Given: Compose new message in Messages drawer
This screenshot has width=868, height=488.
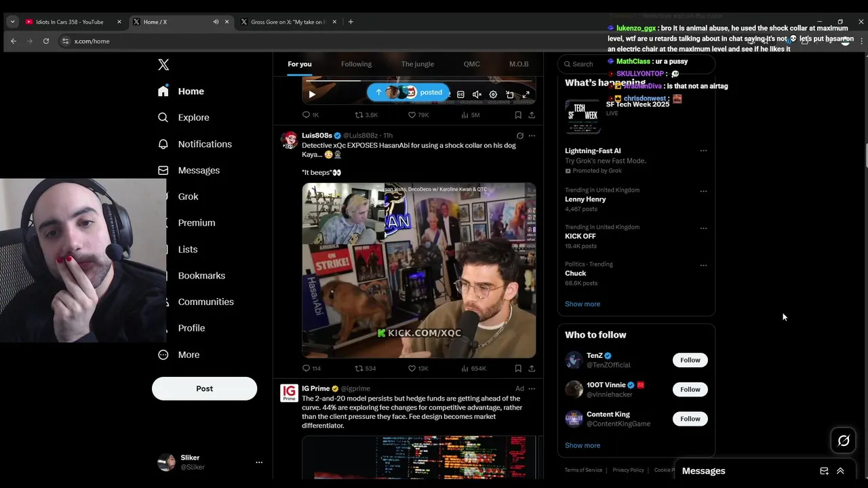Looking at the screenshot, I should pyautogui.click(x=824, y=471).
